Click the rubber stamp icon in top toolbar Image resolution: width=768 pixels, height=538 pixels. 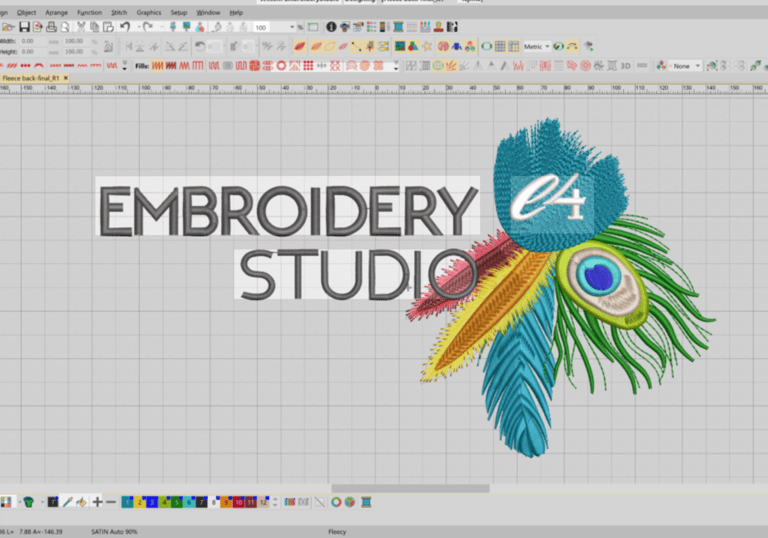click(438, 27)
